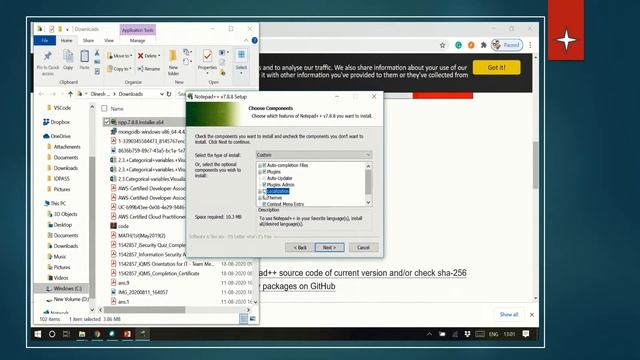
Task: Click the Cortana search circle in taskbar
Action: pyautogui.click(x=52, y=334)
